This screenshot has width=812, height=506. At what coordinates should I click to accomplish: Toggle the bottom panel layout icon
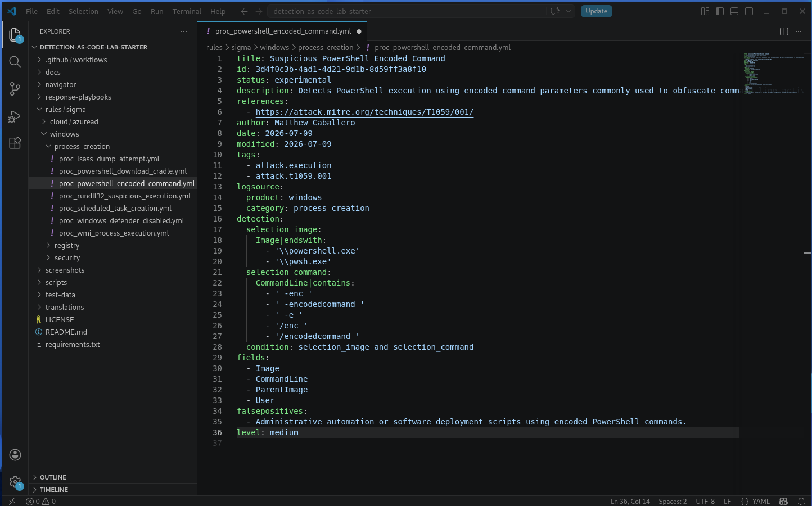734,11
